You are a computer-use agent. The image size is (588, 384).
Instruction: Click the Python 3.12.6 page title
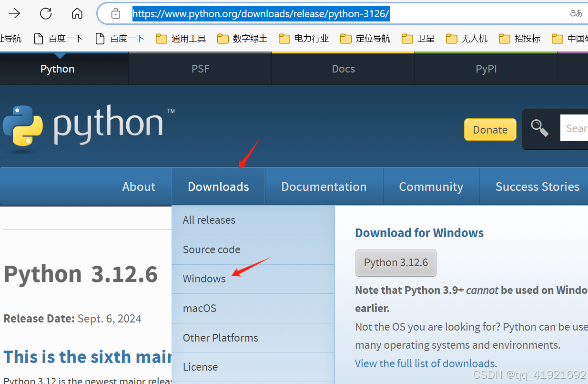click(81, 274)
